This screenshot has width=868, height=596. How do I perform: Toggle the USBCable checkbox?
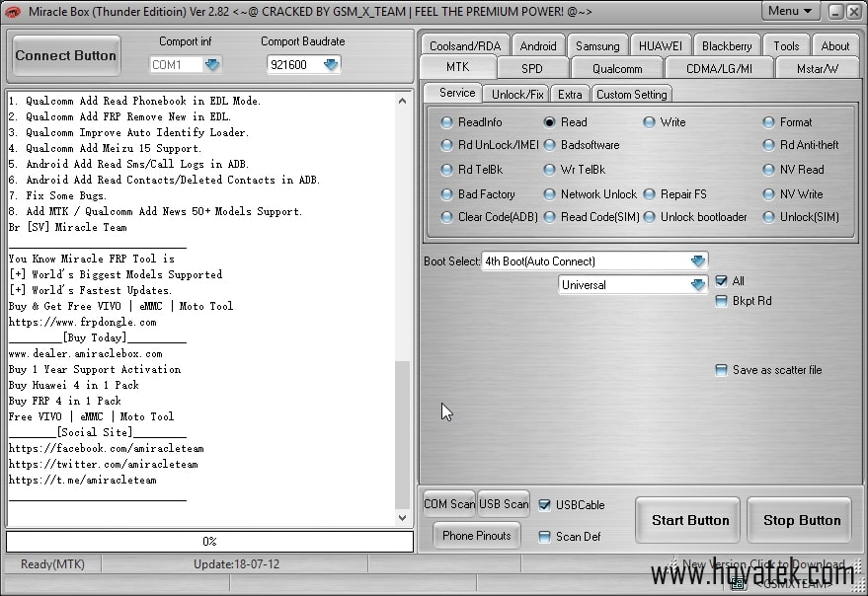(545, 504)
